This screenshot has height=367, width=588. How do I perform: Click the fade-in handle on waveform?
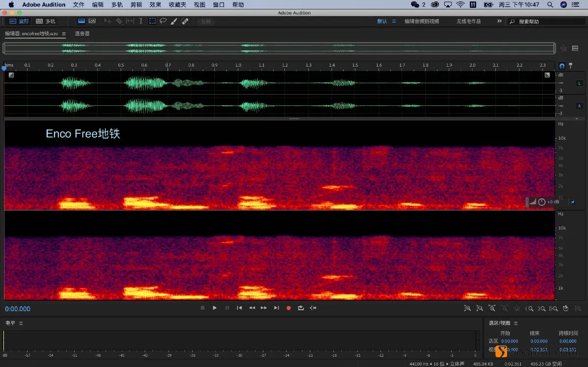tap(11, 75)
